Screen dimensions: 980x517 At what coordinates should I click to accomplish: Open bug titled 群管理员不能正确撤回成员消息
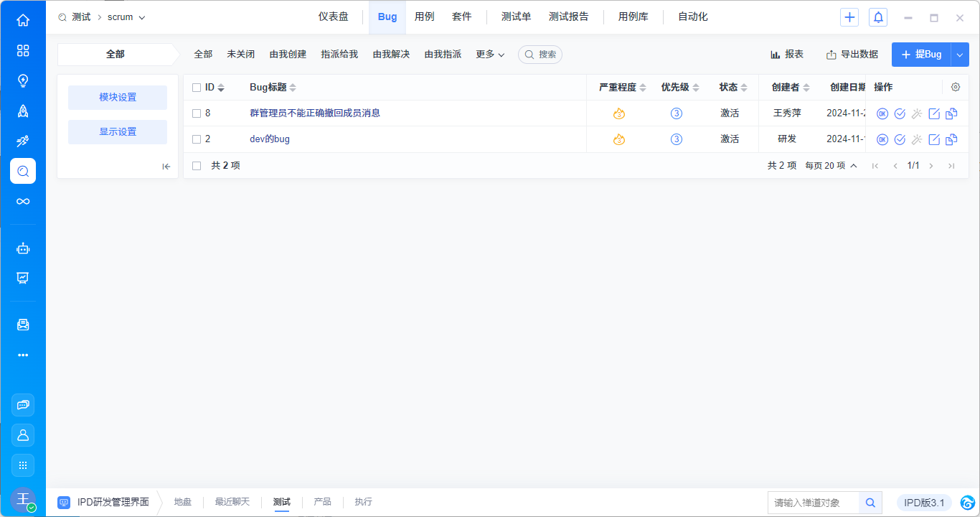tap(315, 113)
